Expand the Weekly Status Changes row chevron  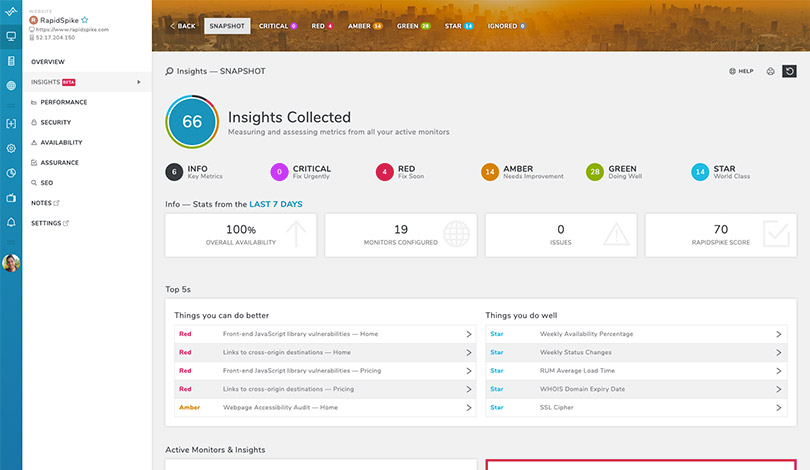click(778, 353)
